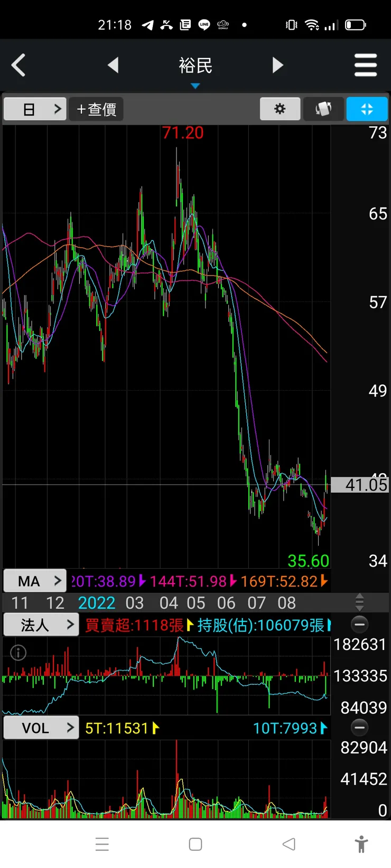Tap the +查價 button
This screenshot has height=868, width=391.
point(96,109)
